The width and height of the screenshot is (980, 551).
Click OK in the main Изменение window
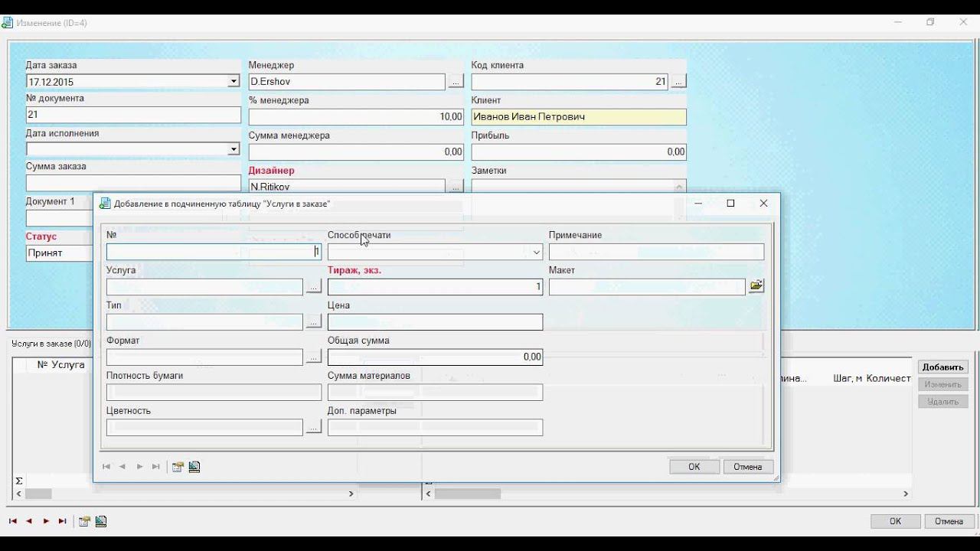(895, 521)
